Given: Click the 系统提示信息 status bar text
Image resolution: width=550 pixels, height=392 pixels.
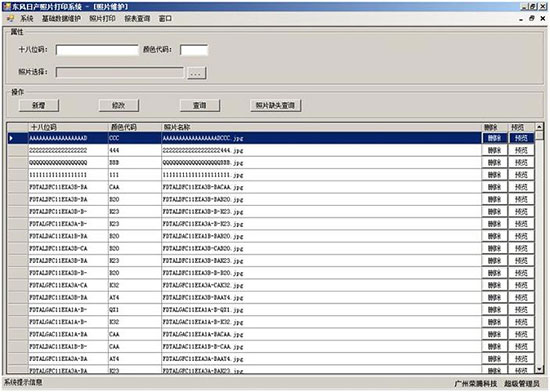Looking at the screenshot, I should (x=23, y=382).
